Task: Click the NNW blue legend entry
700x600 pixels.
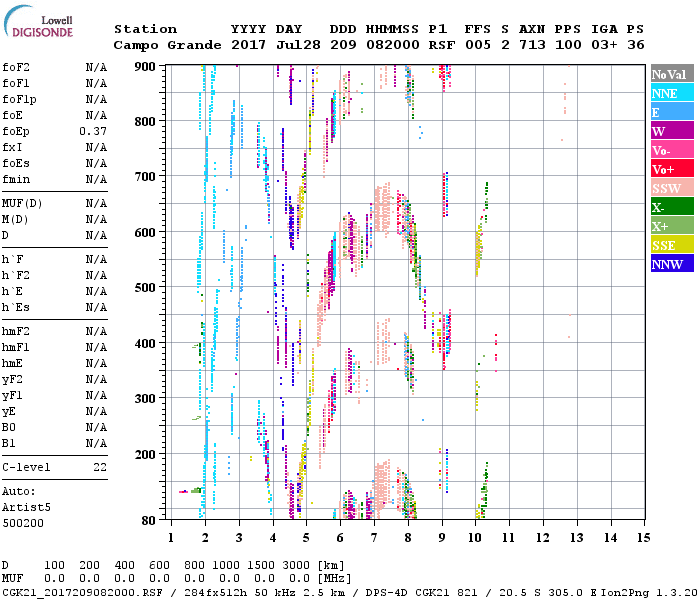Action: 670,264
